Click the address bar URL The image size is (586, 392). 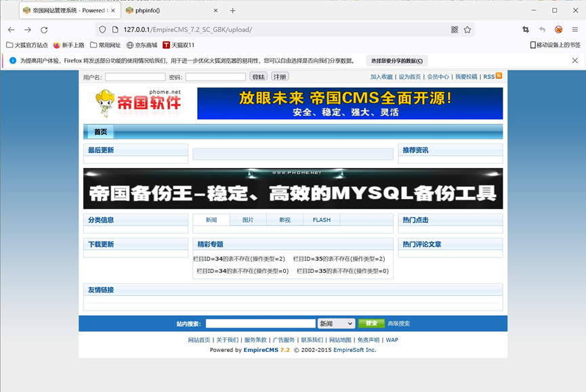point(188,30)
